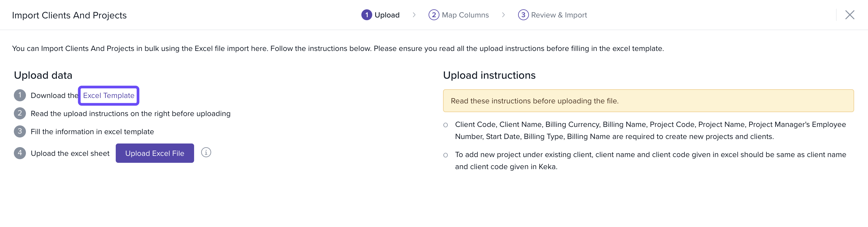The width and height of the screenshot is (868, 227).
Task: Close the Import Clients And Projects dialog
Action: coord(850,15)
